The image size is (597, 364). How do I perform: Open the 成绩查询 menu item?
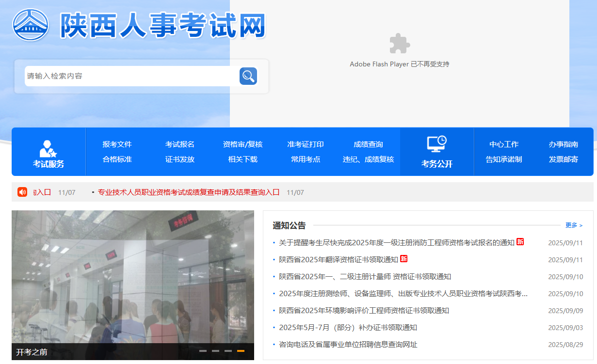coord(368,144)
